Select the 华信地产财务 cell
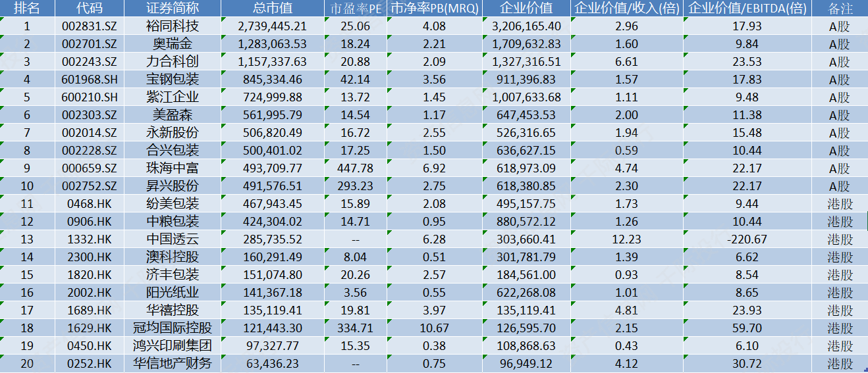Screen dimensions: 868x373 172,364
